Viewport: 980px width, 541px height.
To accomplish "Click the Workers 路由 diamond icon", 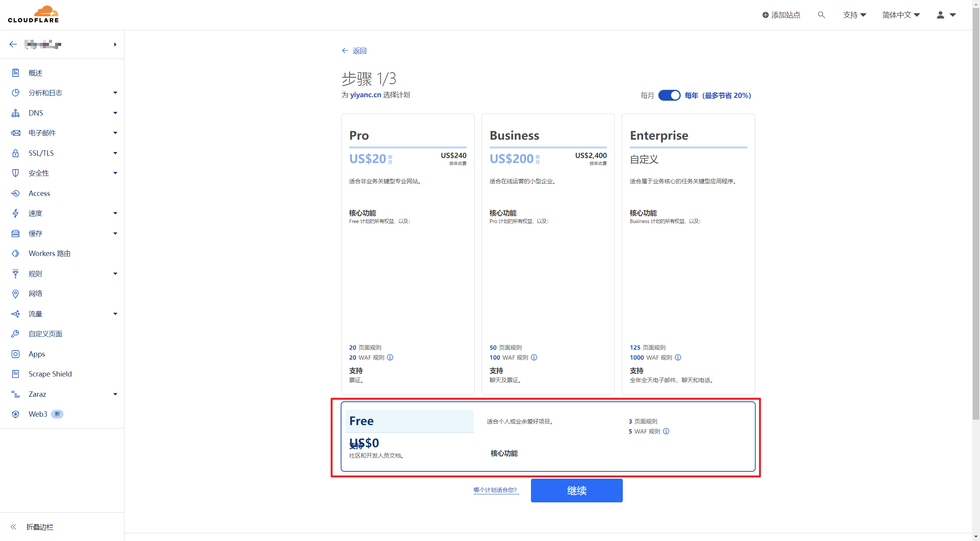I will click(x=15, y=253).
